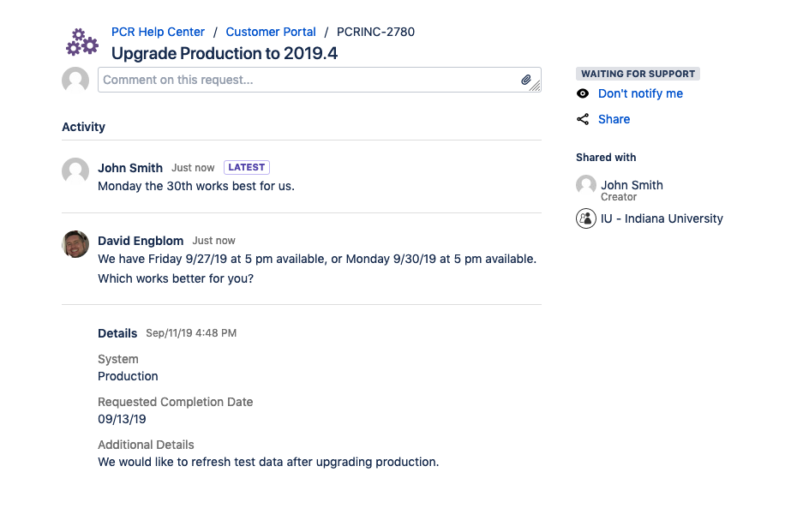
Task: Click the share icon
Action: 583,119
